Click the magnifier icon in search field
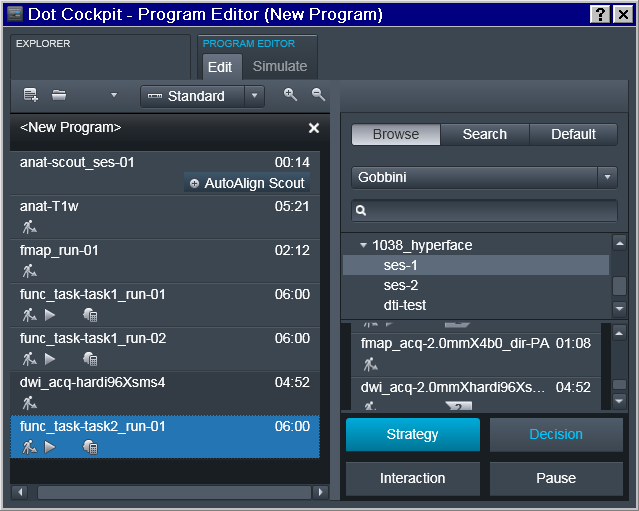 pos(361,210)
